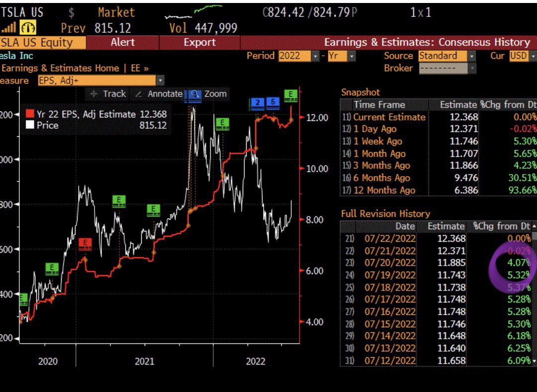
Task: Select the 1 Month Ago row
Action: [x=439, y=154]
